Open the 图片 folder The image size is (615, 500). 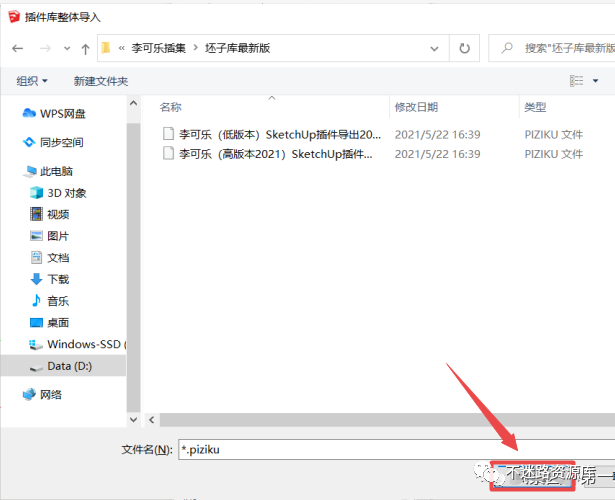[x=49, y=236]
